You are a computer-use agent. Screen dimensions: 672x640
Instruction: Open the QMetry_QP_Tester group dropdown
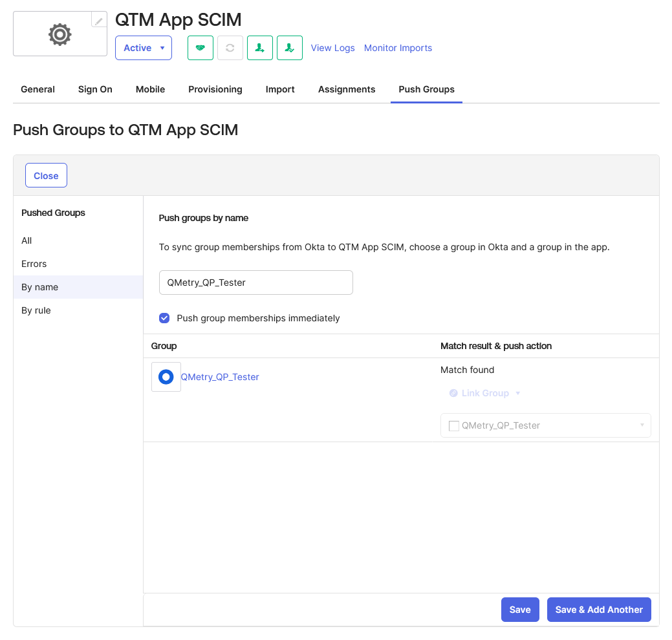pyautogui.click(x=640, y=425)
